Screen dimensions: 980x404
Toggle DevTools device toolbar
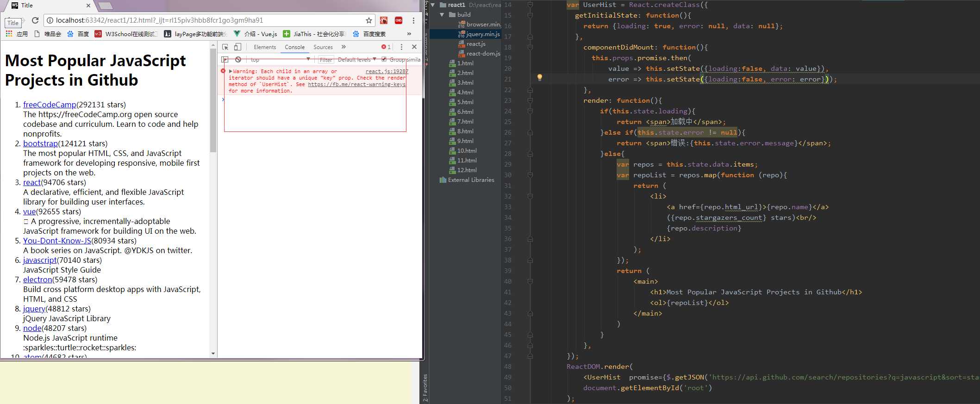[x=237, y=47]
